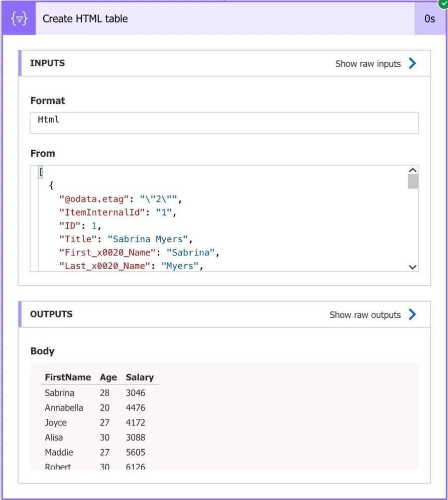Collapse the Create HTML table action header
Viewport: 448px width, 500px height.
pyautogui.click(x=224, y=19)
